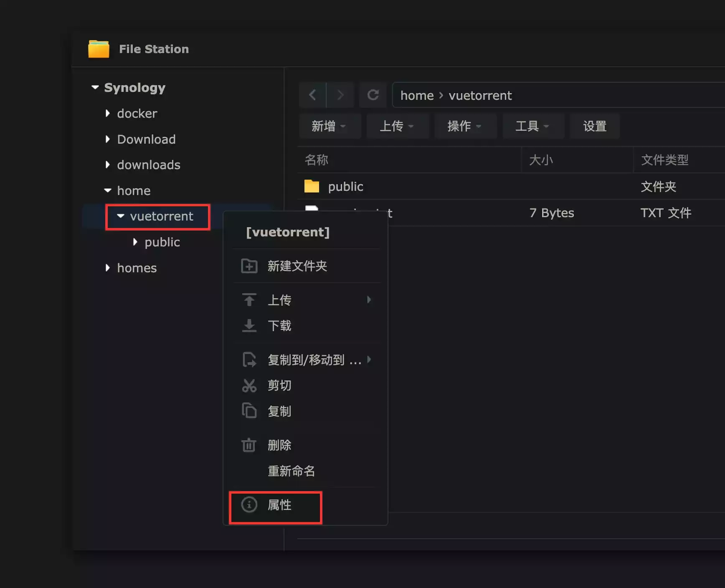Click the forward navigation arrow
Image resolution: width=725 pixels, height=588 pixels.
tap(340, 95)
